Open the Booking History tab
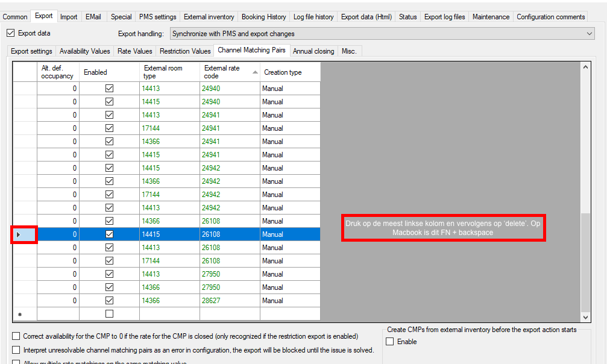The width and height of the screenshot is (607, 364). click(x=263, y=17)
